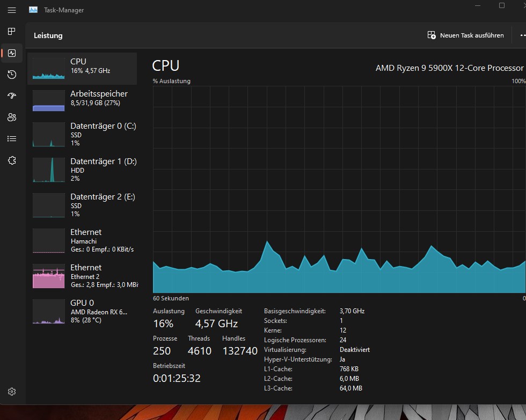Select the Arbeitsspeicher resource entry
Screen dimensions: 526x420
pos(82,100)
